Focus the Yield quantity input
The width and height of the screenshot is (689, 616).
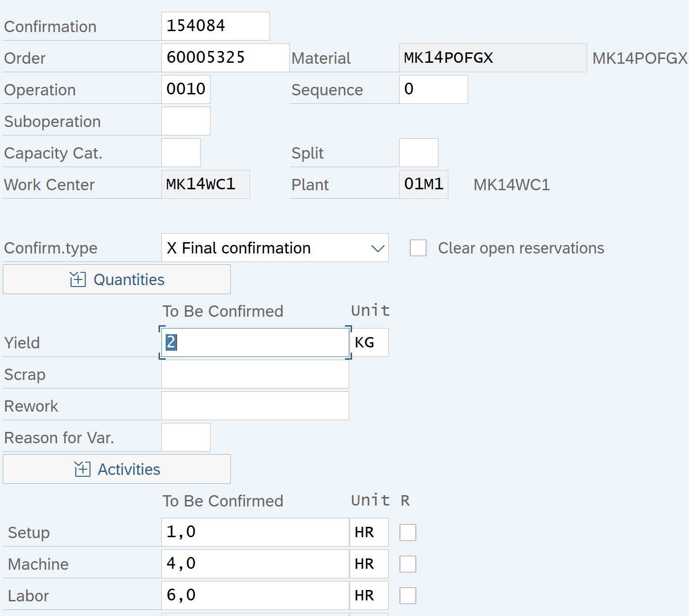point(255,343)
